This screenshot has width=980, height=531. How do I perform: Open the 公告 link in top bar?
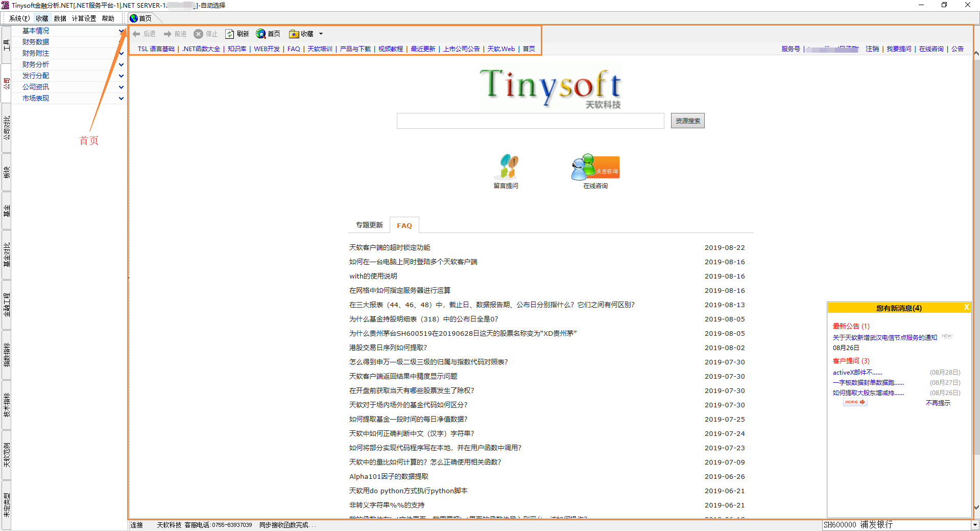tap(958, 49)
